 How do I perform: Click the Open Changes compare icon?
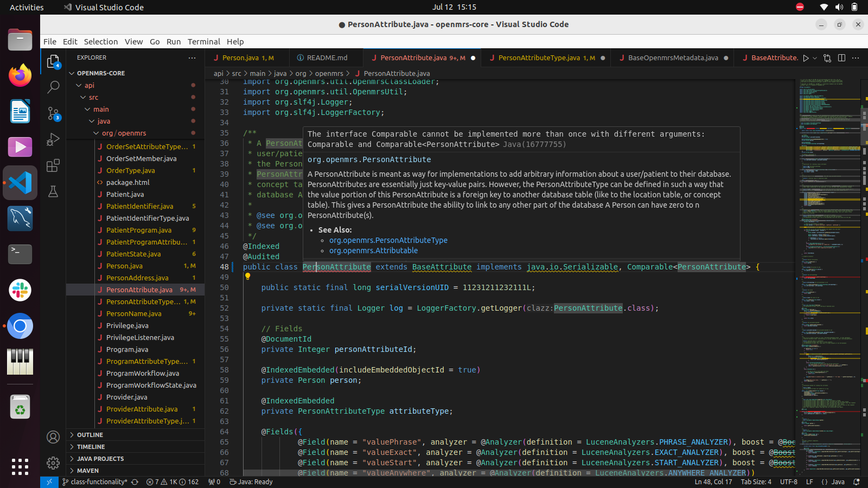tap(827, 57)
